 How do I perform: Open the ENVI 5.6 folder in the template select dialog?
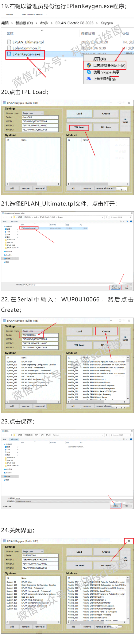pyautogui.click(x=9, y=242)
